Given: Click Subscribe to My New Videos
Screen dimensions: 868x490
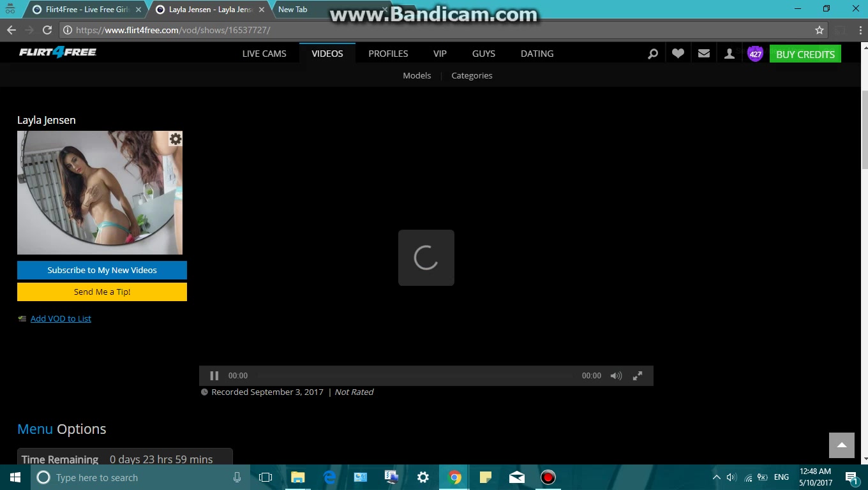Looking at the screenshot, I should (102, 270).
